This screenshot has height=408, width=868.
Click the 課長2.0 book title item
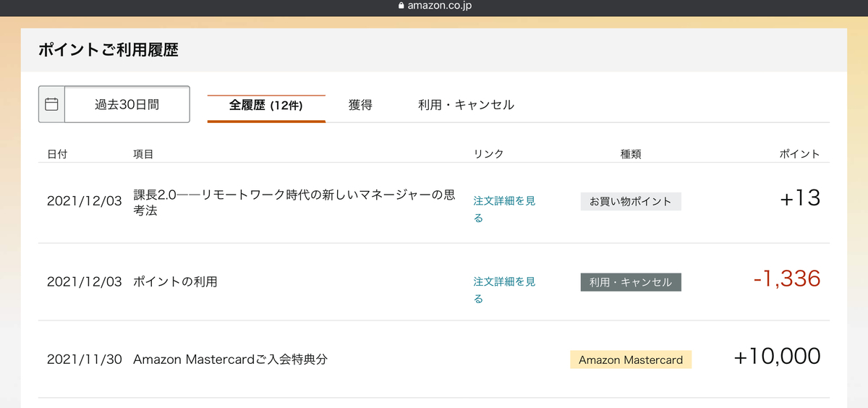294,203
